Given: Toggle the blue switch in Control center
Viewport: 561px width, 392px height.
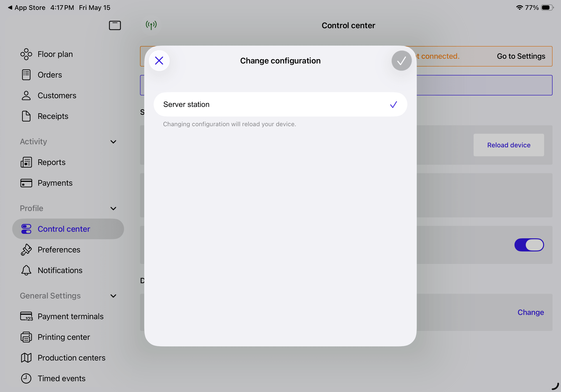Looking at the screenshot, I should 529,245.
